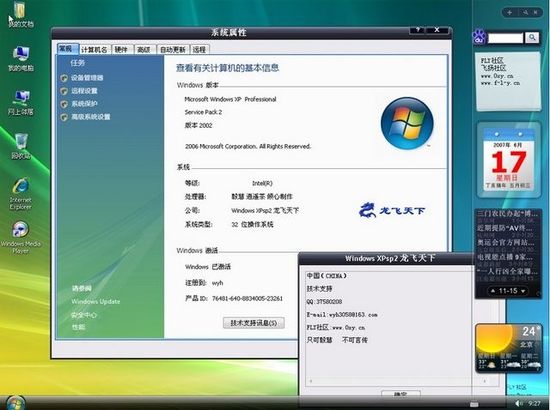Screen dimensions: 550x410
Task: Open the 系统保护 task link
Action: point(85,104)
